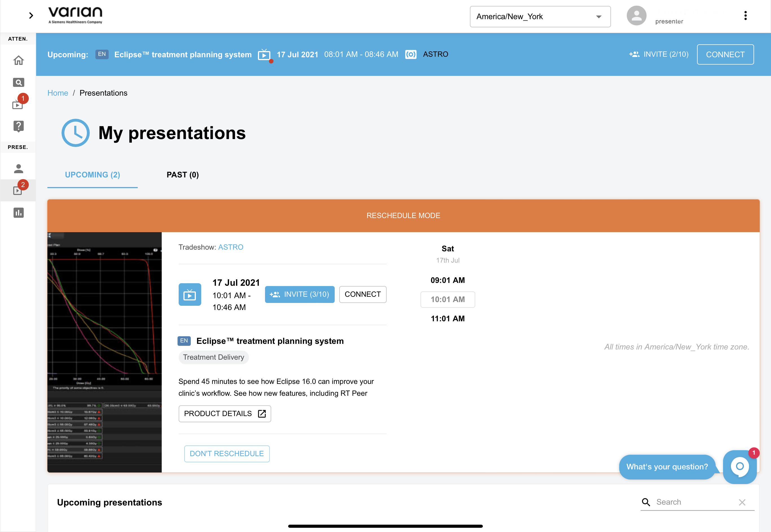
Task: Click the live presentation icon in banner
Action: click(x=264, y=55)
